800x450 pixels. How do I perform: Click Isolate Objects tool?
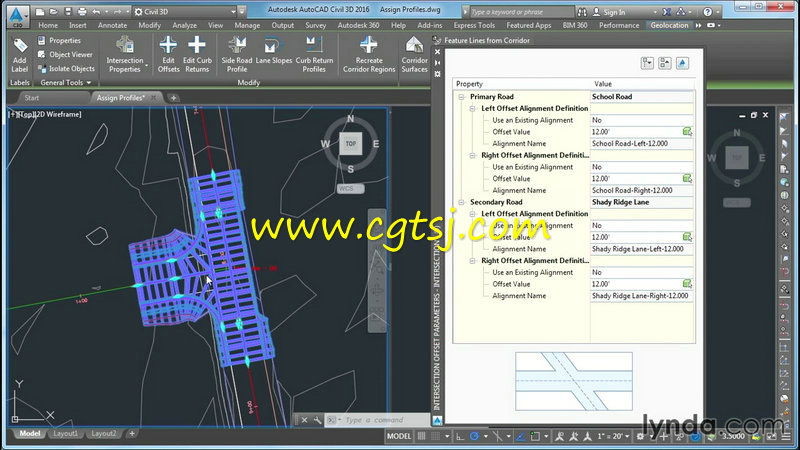pos(66,68)
